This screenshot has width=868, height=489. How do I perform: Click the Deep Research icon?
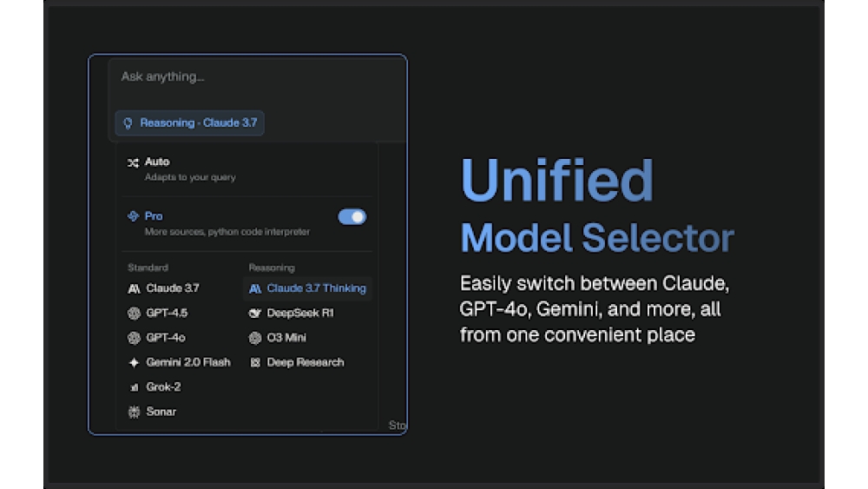pos(255,362)
